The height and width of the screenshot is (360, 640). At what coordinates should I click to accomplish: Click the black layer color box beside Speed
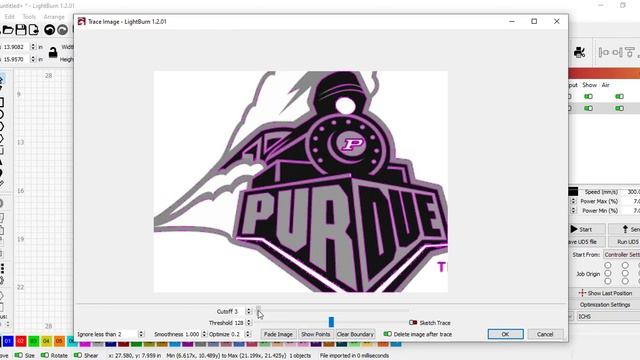[573, 191]
